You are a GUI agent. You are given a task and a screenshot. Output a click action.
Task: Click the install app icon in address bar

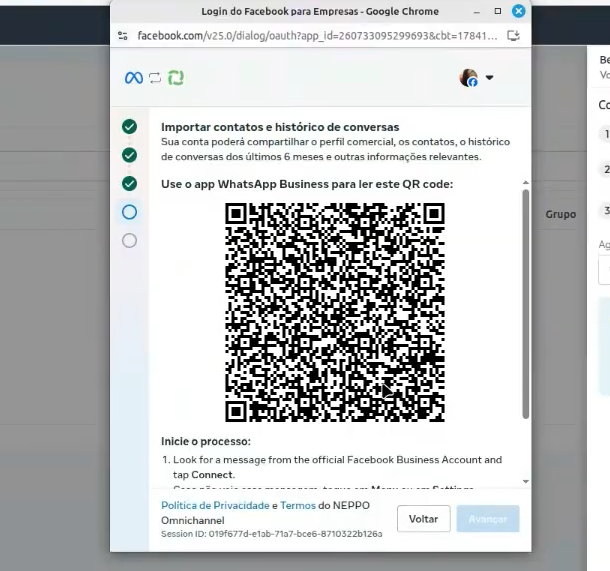[x=514, y=36]
